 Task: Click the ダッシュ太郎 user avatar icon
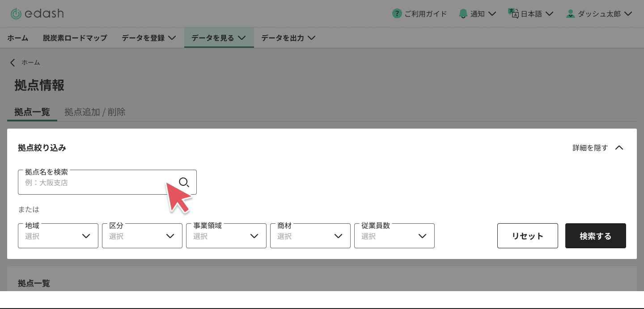coord(570,14)
